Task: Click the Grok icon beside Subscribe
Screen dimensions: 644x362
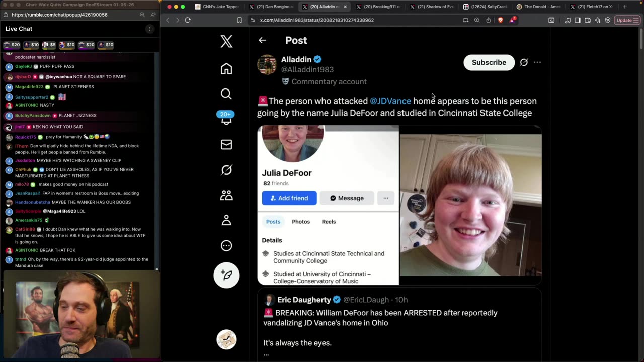Action: pyautogui.click(x=524, y=62)
